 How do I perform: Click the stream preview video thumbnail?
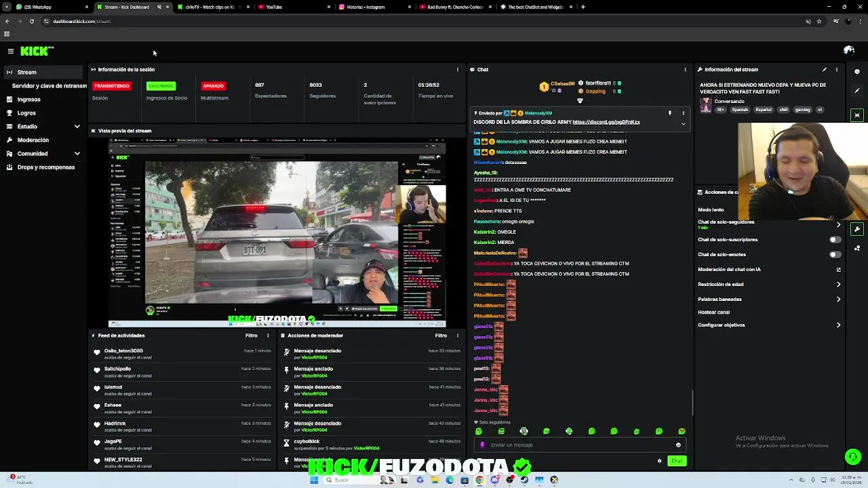[x=277, y=232]
